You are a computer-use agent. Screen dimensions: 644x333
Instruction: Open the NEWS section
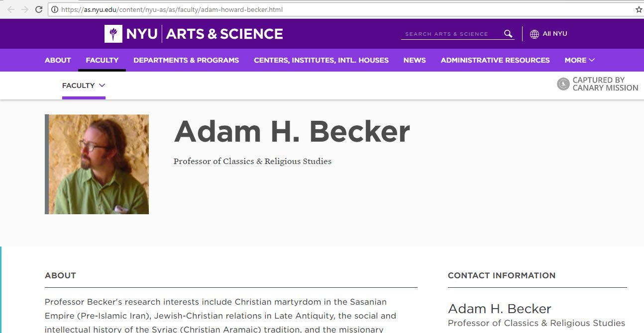[x=415, y=60]
